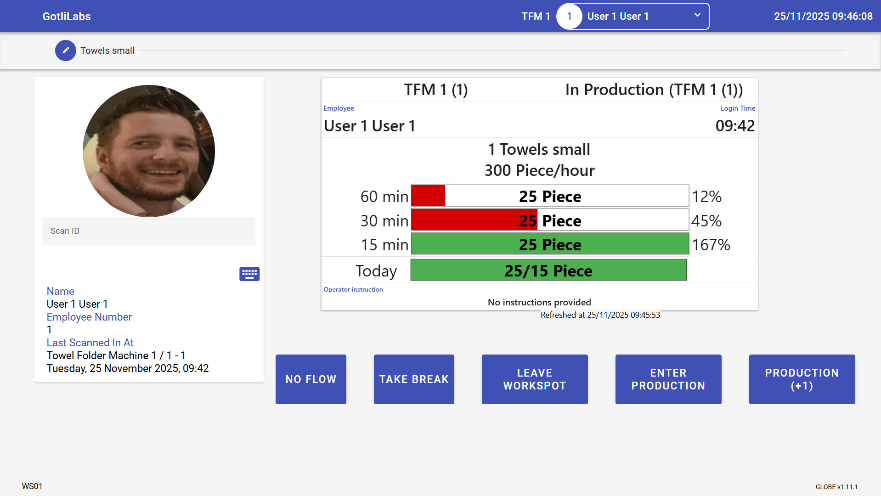Click the LEAVE WORKSPOT button

coord(534,379)
